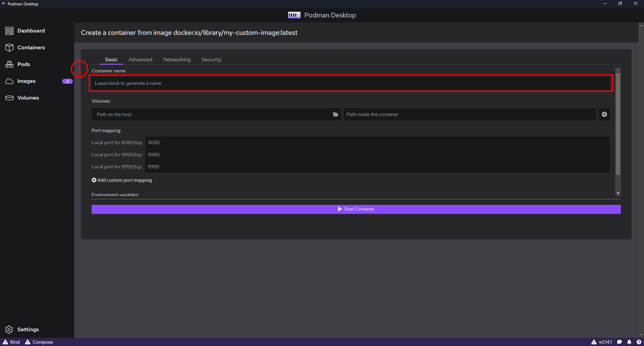
Task: Focus the Container name input field
Action: (x=351, y=83)
